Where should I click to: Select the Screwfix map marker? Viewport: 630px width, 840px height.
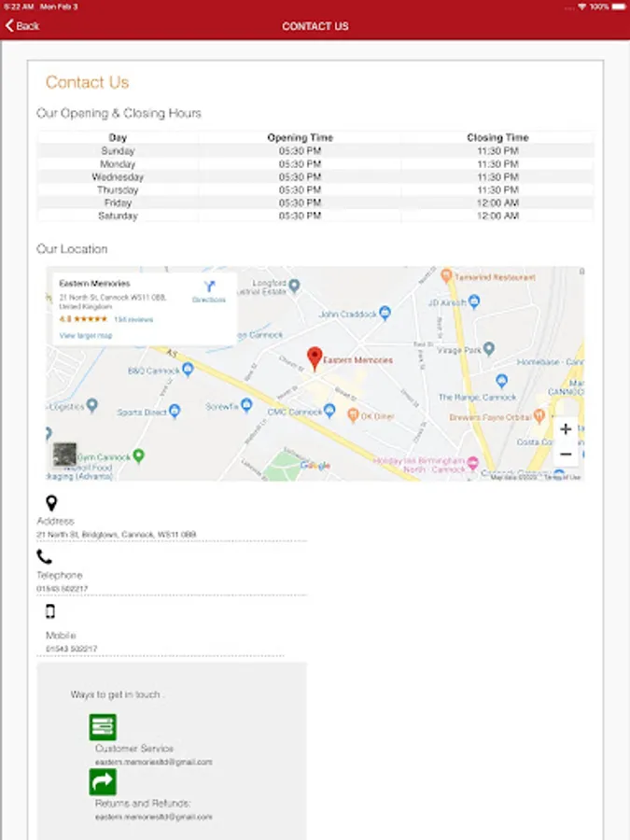tap(245, 406)
